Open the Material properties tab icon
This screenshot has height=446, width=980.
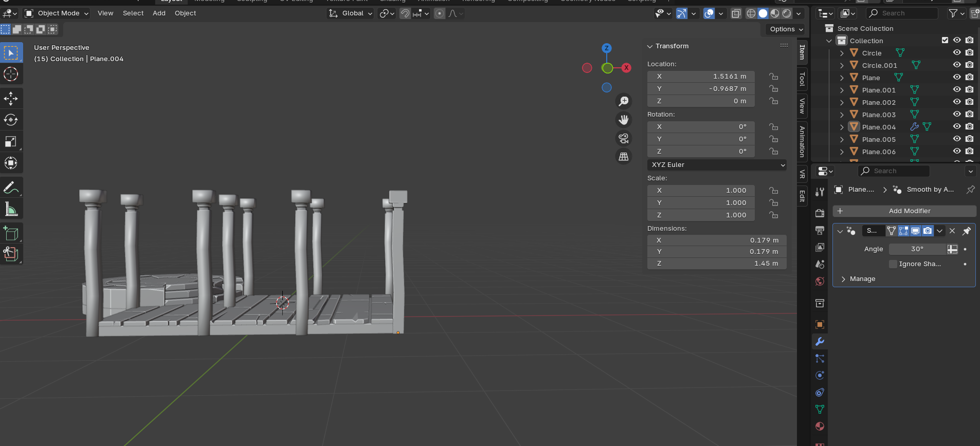[x=820, y=426]
